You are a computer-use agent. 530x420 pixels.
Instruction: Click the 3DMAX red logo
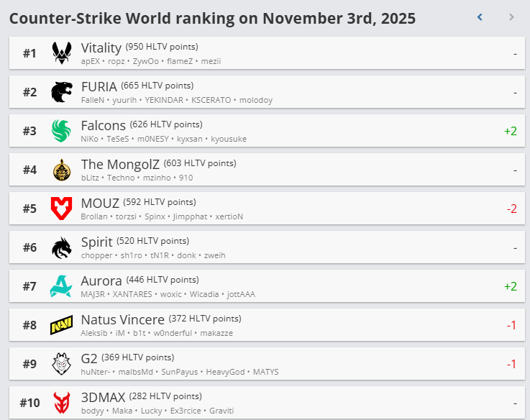pos(61,403)
